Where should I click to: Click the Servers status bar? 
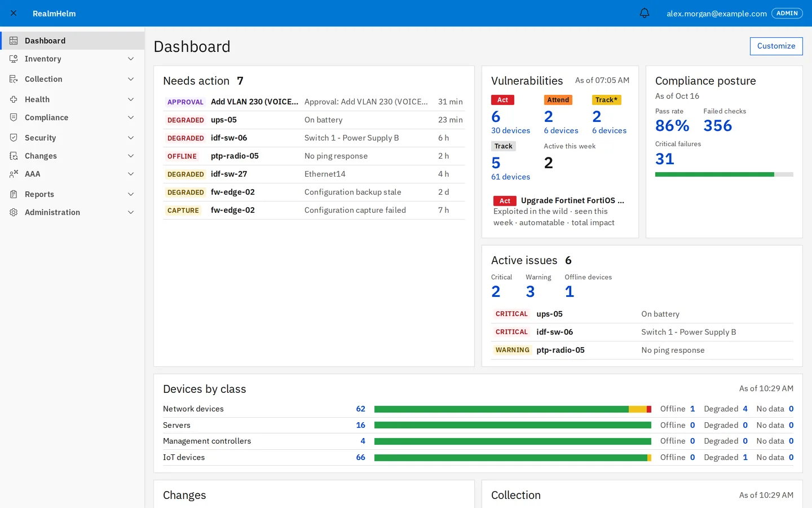point(513,425)
